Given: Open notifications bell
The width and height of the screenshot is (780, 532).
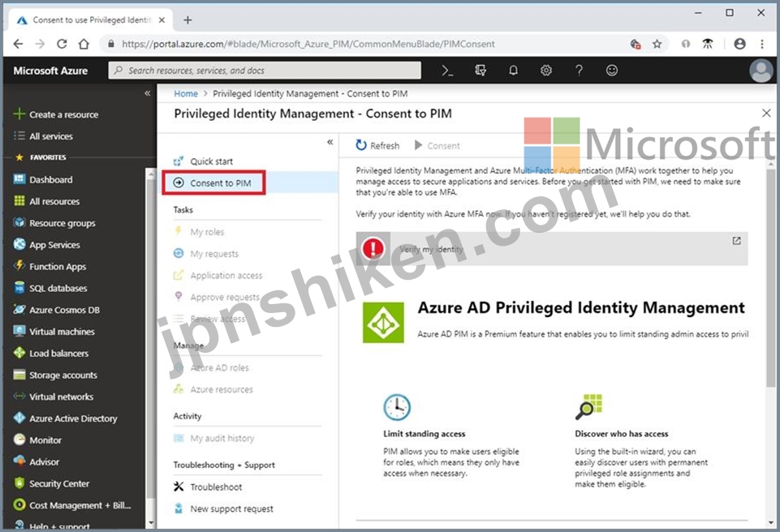Looking at the screenshot, I should click(x=513, y=71).
